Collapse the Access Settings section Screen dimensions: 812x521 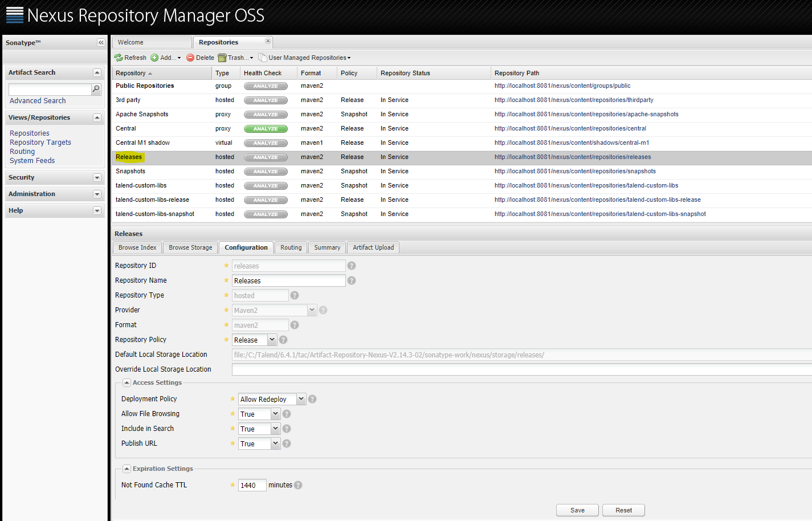point(127,382)
